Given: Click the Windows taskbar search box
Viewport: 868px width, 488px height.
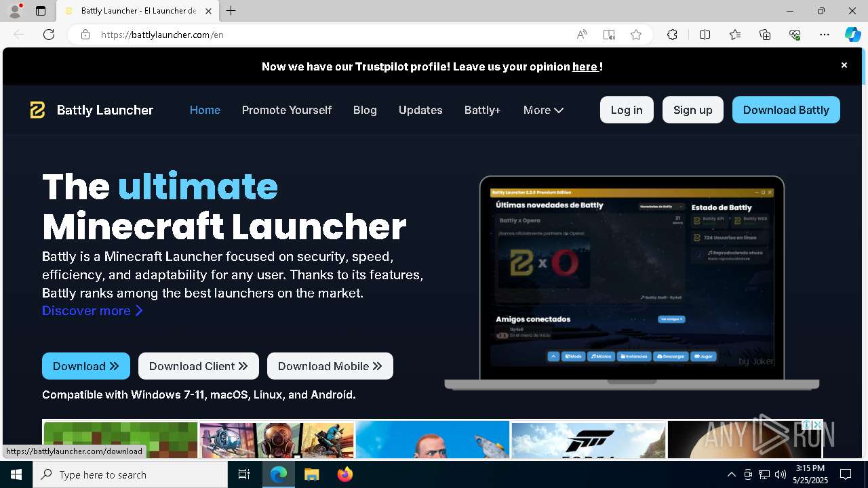Looking at the screenshot, I should [130, 474].
